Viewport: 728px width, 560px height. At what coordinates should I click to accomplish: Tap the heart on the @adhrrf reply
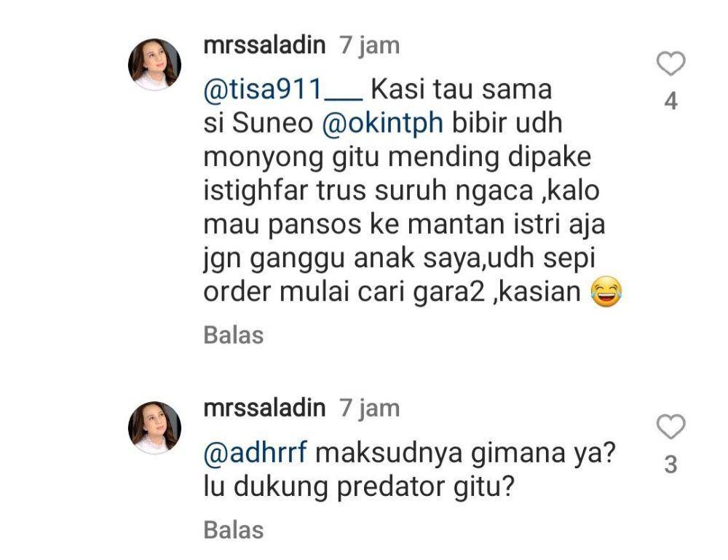tap(671, 426)
